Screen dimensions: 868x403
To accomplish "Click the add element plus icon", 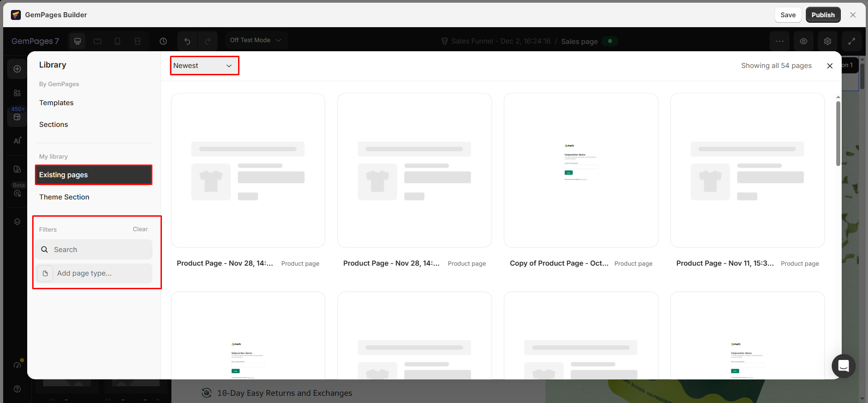I will point(17,69).
